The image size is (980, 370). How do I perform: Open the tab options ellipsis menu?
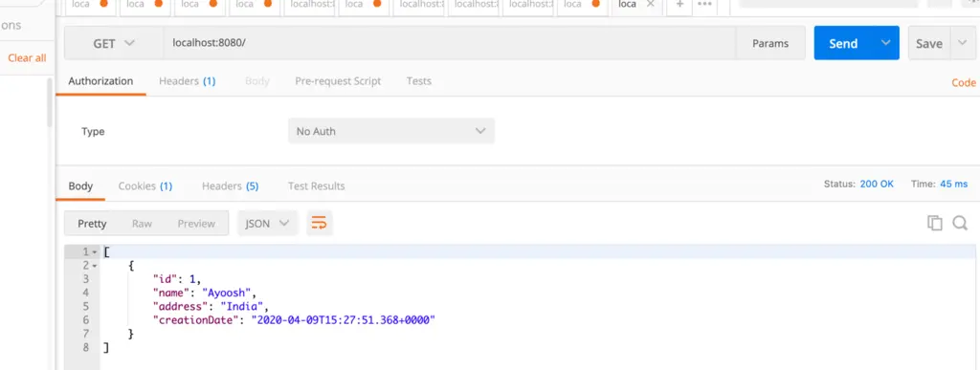click(704, 4)
